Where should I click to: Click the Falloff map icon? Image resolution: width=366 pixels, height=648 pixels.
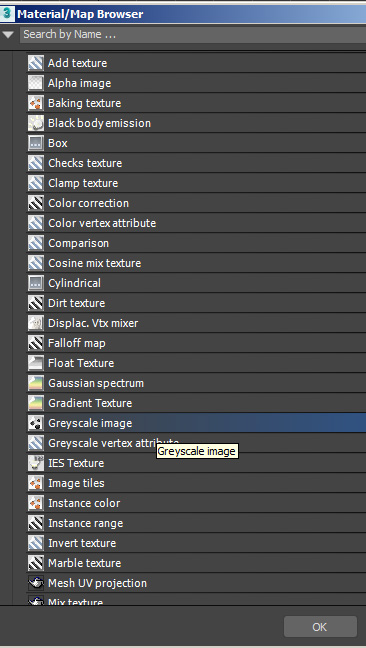point(36,343)
